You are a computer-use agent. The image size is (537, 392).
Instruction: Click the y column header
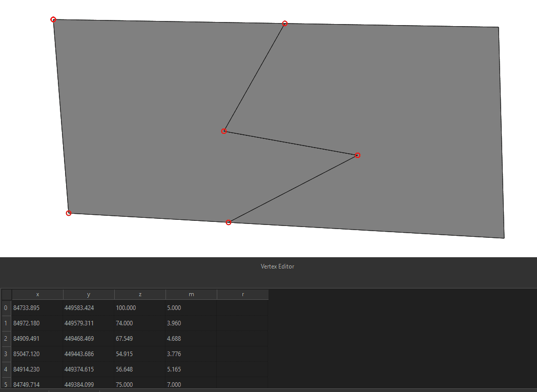[x=88, y=294]
